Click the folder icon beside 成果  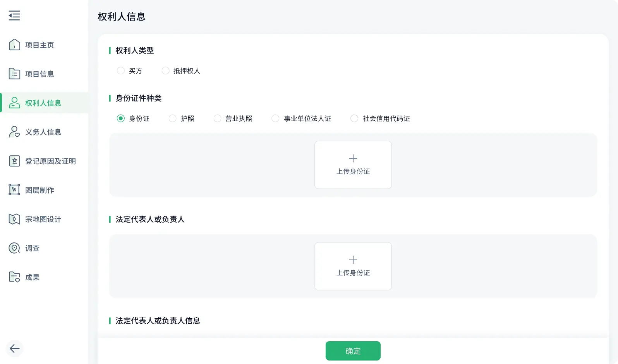14,277
